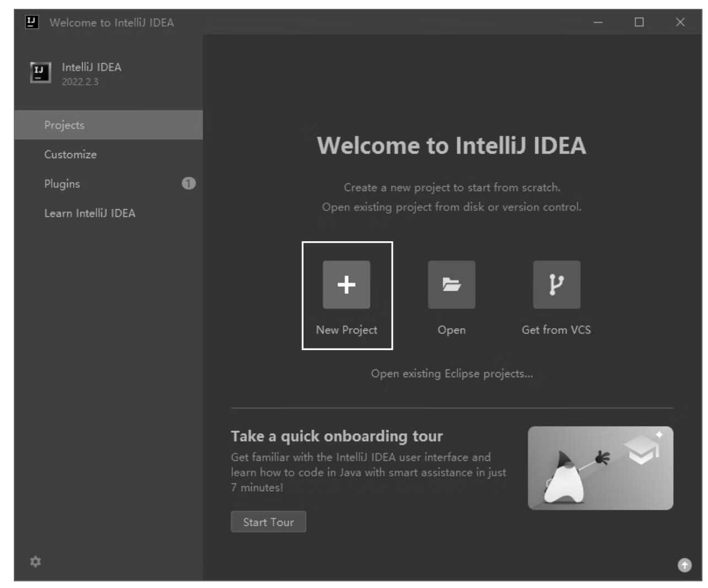Click the onboarding tour illustration image
The image size is (708, 588).
click(600, 468)
